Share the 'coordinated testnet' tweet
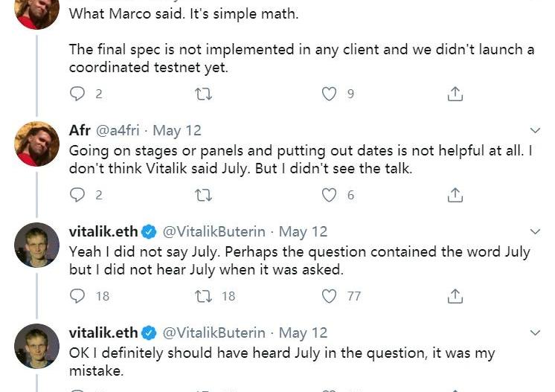The height and width of the screenshot is (392, 555). pos(455,94)
